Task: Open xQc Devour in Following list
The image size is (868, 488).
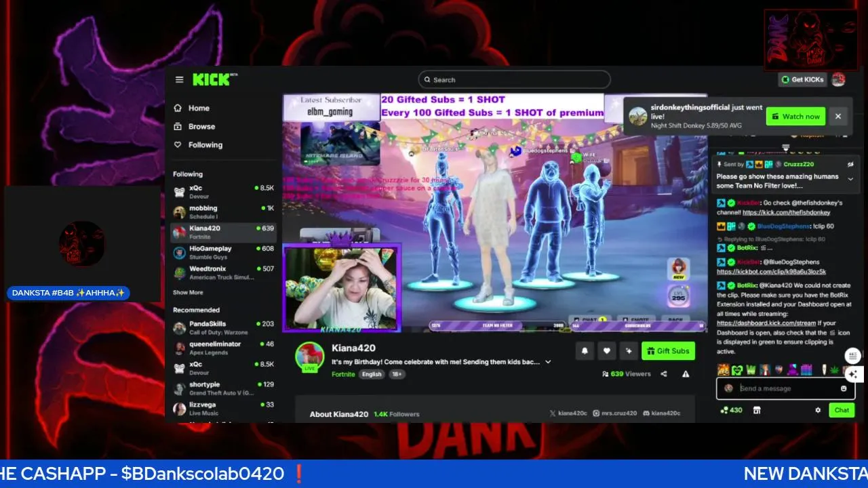Action: 223,192
